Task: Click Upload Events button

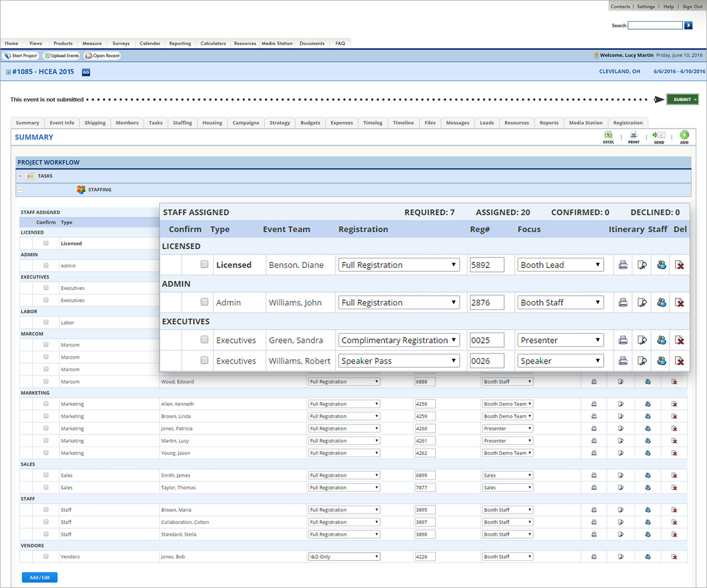Action: [62, 56]
